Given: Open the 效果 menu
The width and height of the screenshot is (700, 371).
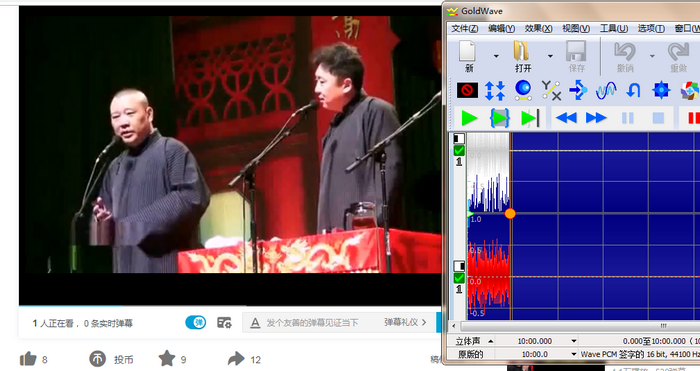Looking at the screenshot, I should click(x=538, y=29).
